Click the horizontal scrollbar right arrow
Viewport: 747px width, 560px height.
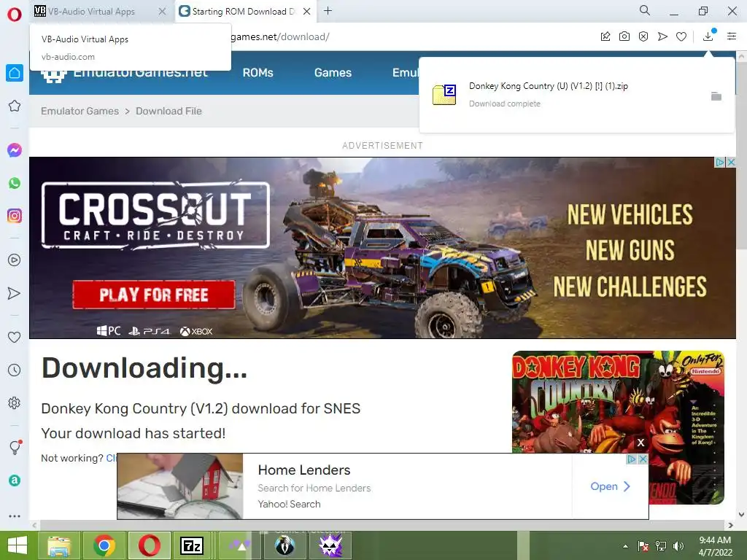(x=731, y=525)
